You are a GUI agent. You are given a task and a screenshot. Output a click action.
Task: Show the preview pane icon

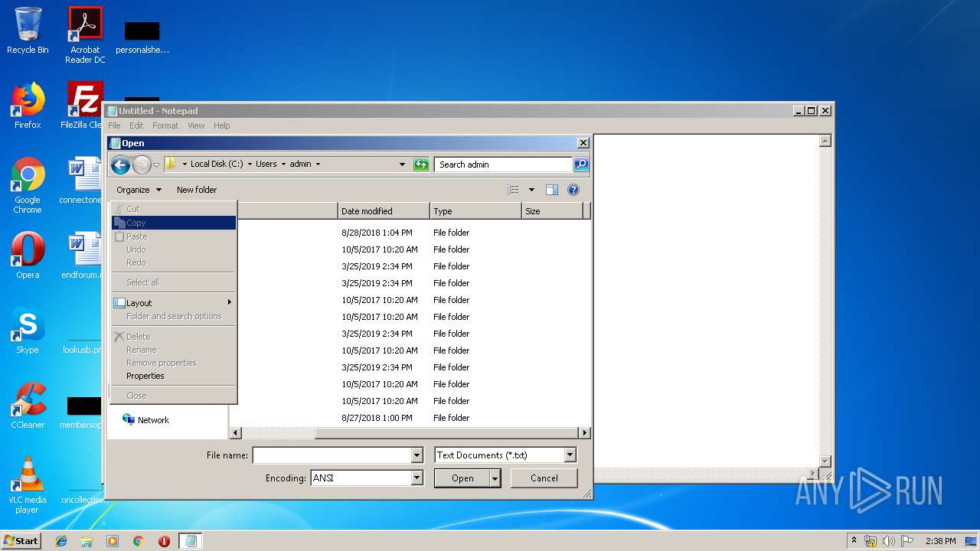click(x=552, y=190)
